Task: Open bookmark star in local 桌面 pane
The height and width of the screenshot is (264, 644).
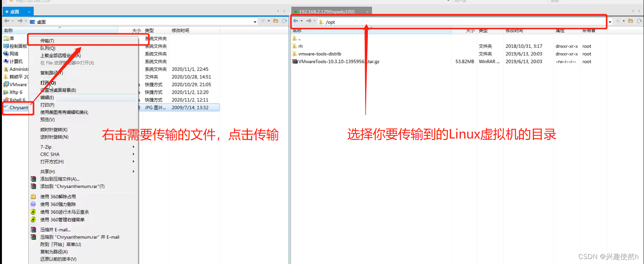Action: [x=263, y=21]
